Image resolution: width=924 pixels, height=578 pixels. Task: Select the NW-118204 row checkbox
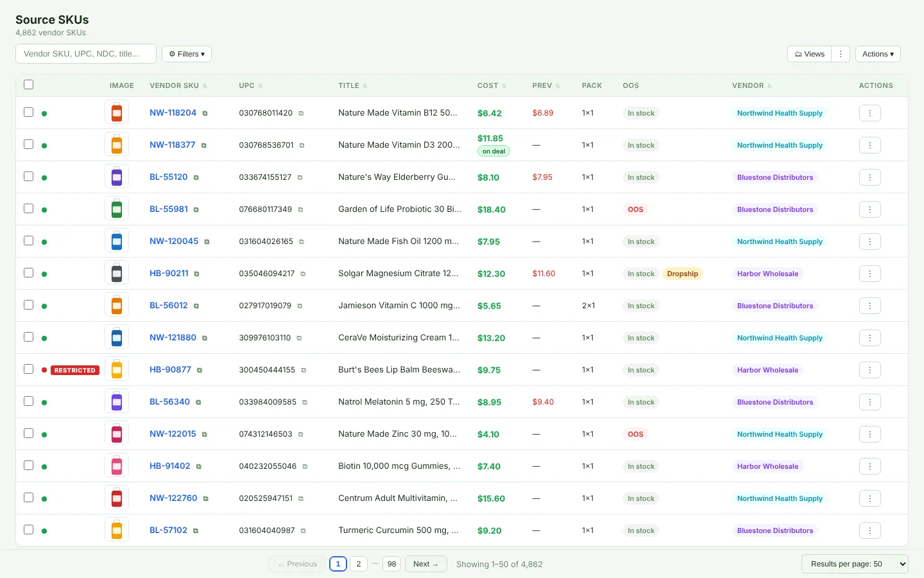point(28,112)
